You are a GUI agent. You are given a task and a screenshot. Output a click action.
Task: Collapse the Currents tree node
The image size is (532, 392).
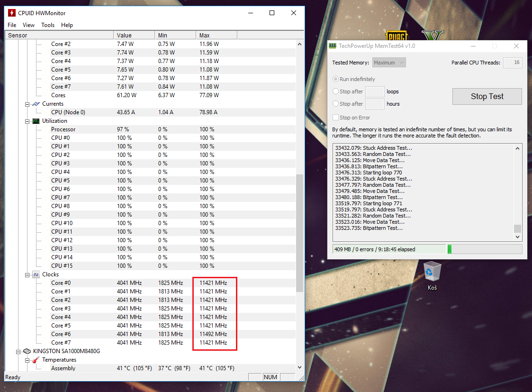[27, 104]
